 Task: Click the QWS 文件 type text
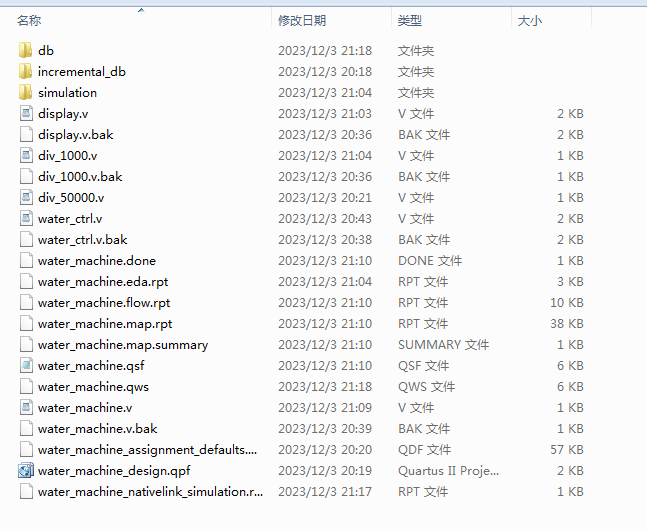click(427, 387)
